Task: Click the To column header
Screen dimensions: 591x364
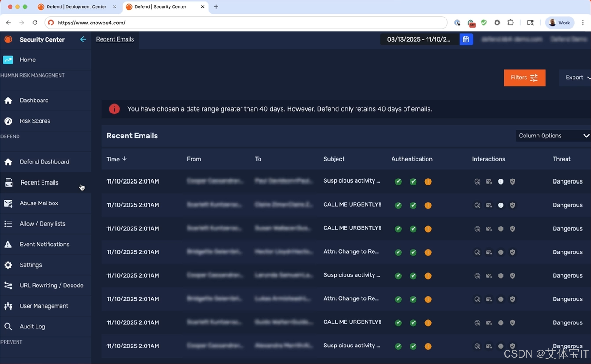Action: coord(258,159)
